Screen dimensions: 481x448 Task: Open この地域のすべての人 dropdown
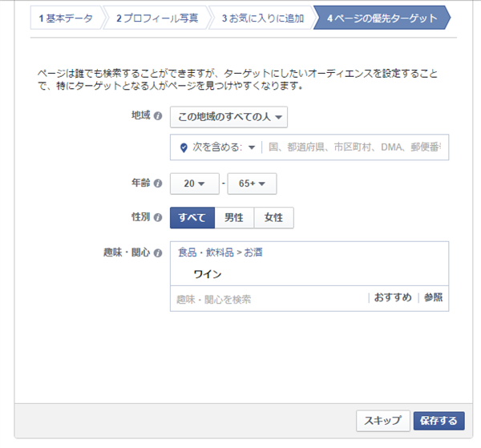click(228, 117)
